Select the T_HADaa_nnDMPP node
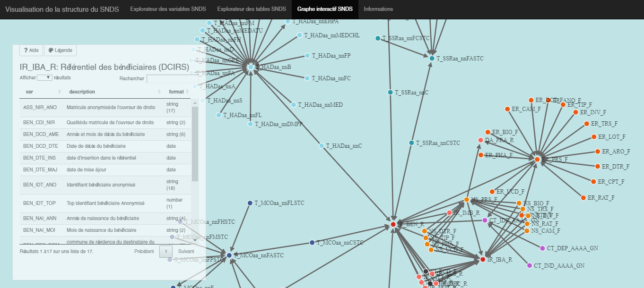Image resolution: width=644 pixels, height=288 pixels. tap(250, 124)
